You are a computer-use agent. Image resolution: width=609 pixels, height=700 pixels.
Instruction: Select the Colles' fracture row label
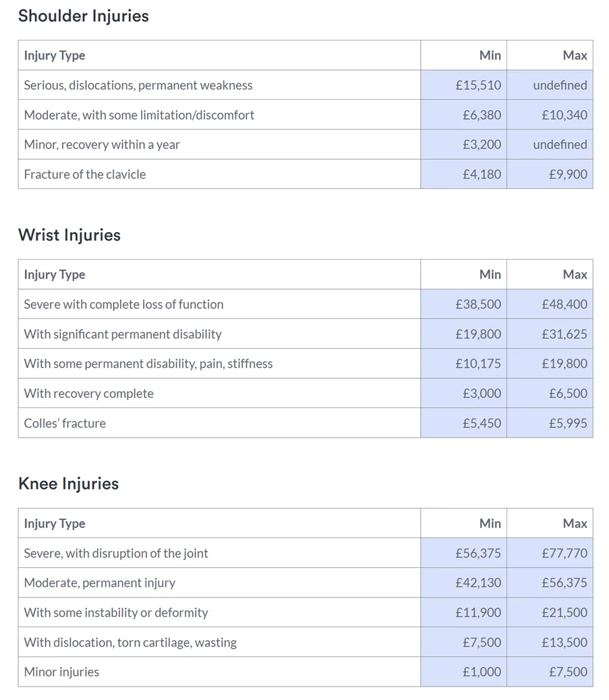pyautogui.click(x=65, y=424)
